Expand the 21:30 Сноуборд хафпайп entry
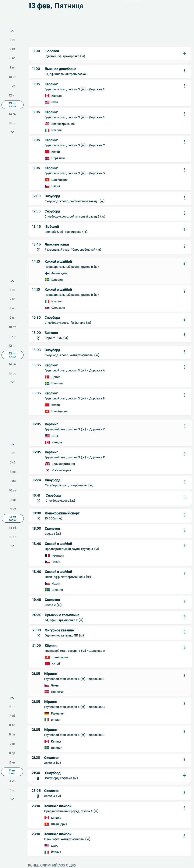Viewport: 194px width, 868px height. [x=184, y=775]
